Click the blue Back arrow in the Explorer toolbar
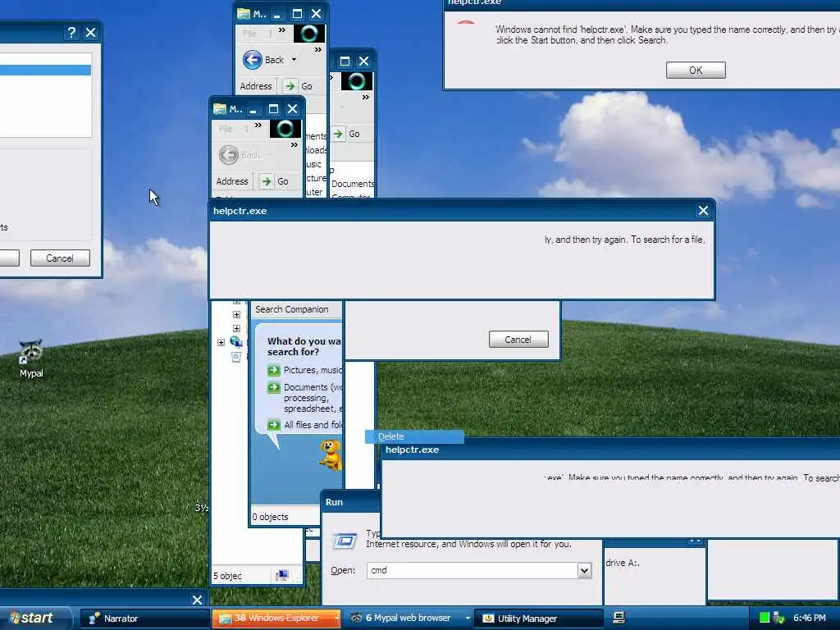The width and height of the screenshot is (840, 630). (x=253, y=59)
